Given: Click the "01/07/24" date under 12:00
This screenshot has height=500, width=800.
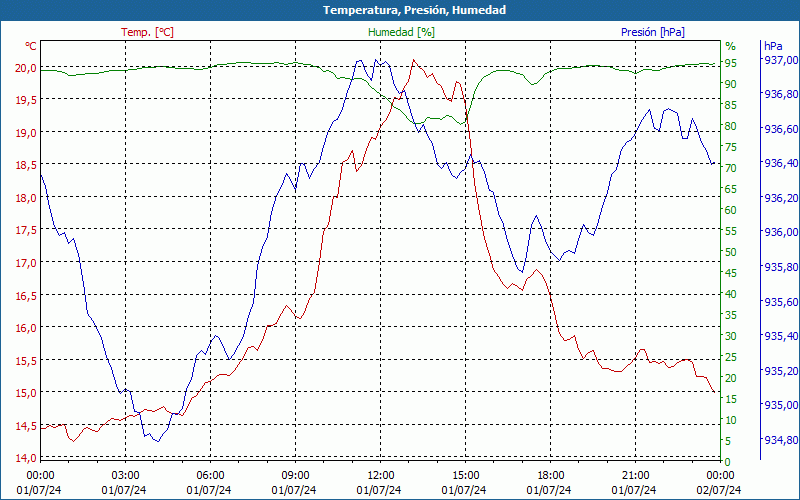Looking at the screenshot, I should coord(379,490).
